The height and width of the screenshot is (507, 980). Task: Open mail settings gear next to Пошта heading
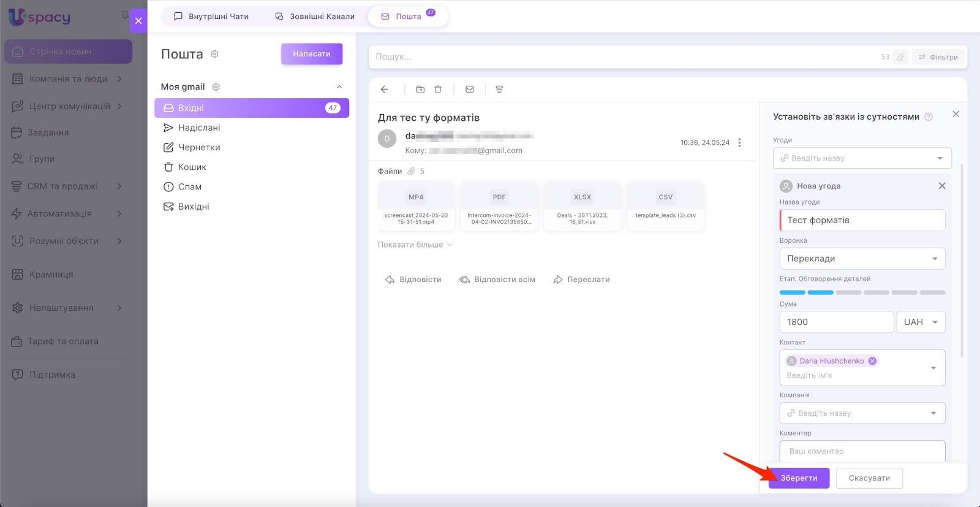point(214,54)
